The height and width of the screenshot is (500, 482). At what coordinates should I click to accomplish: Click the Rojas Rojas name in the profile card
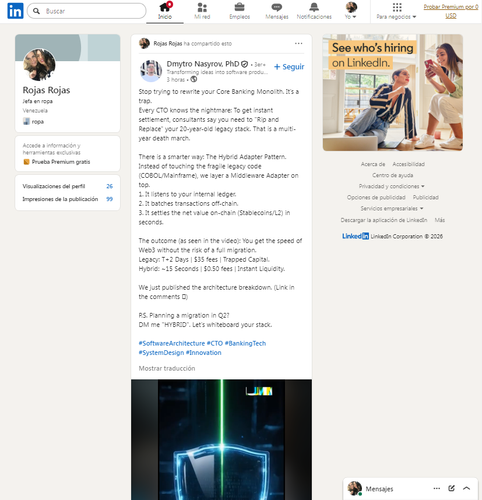pyautogui.click(x=46, y=90)
